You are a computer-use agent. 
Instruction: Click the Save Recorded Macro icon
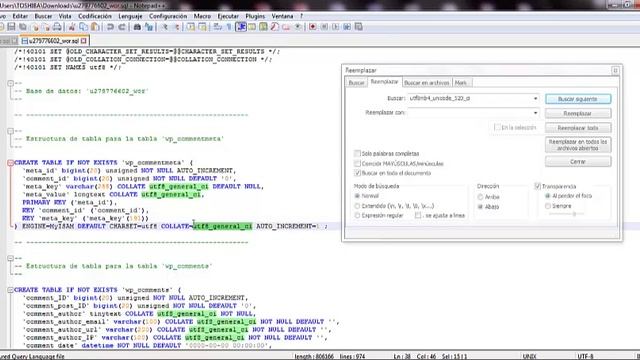pyautogui.click(x=358, y=27)
